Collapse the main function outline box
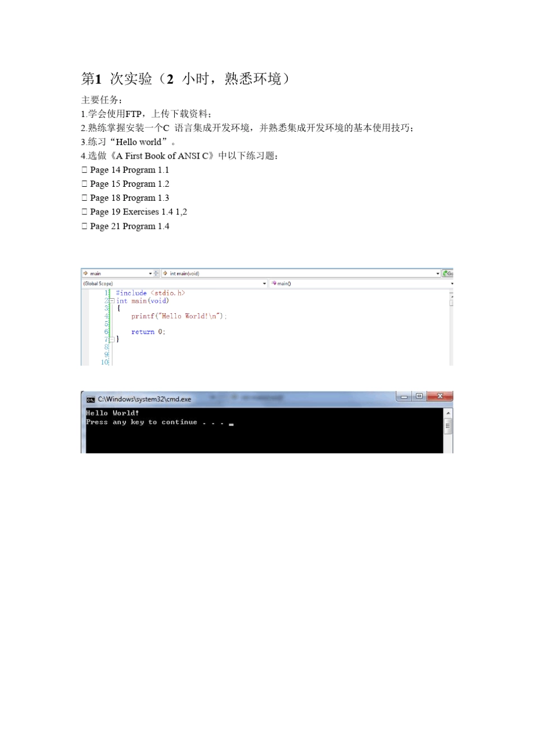Screen dimensions: 534x756 tap(112, 301)
